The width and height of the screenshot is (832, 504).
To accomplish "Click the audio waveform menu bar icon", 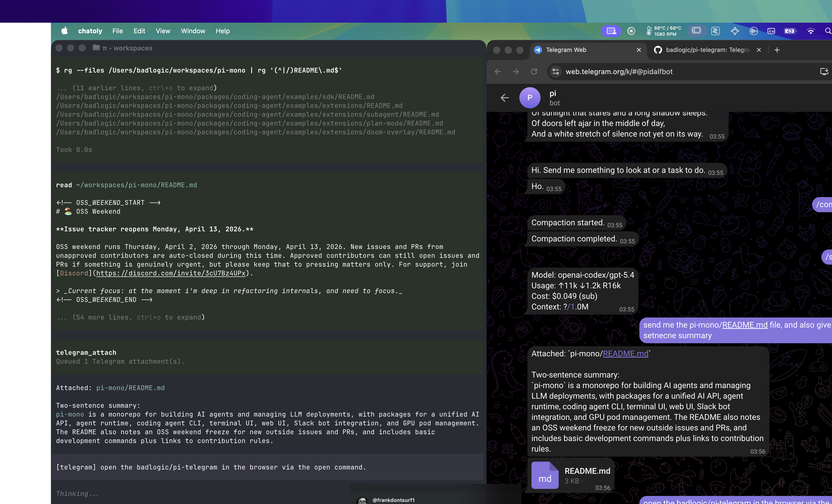I will pos(754,31).
